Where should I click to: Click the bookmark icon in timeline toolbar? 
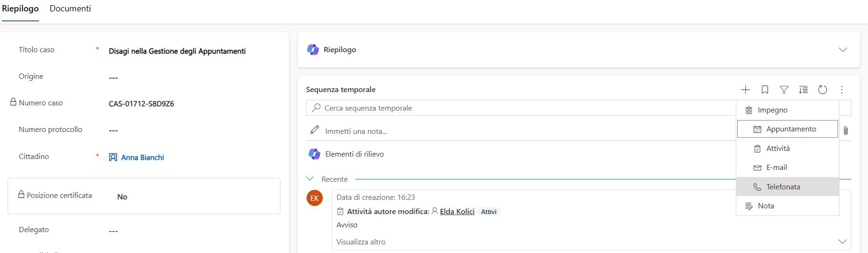tap(765, 90)
